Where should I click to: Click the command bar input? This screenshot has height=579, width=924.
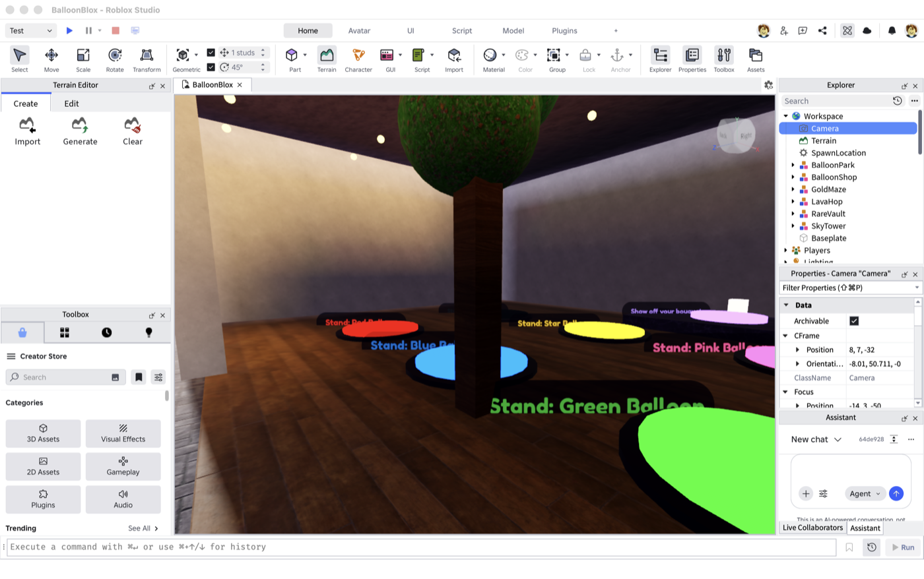click(421, 547)
